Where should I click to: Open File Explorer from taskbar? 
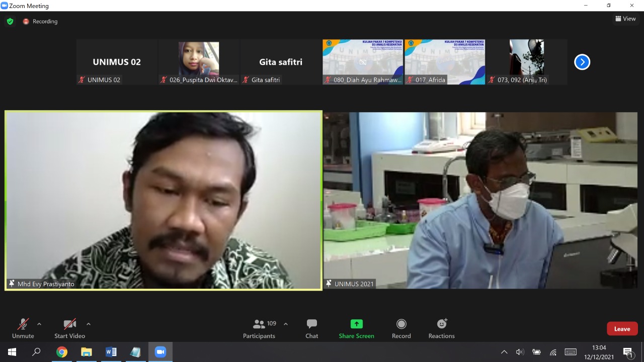87,352
